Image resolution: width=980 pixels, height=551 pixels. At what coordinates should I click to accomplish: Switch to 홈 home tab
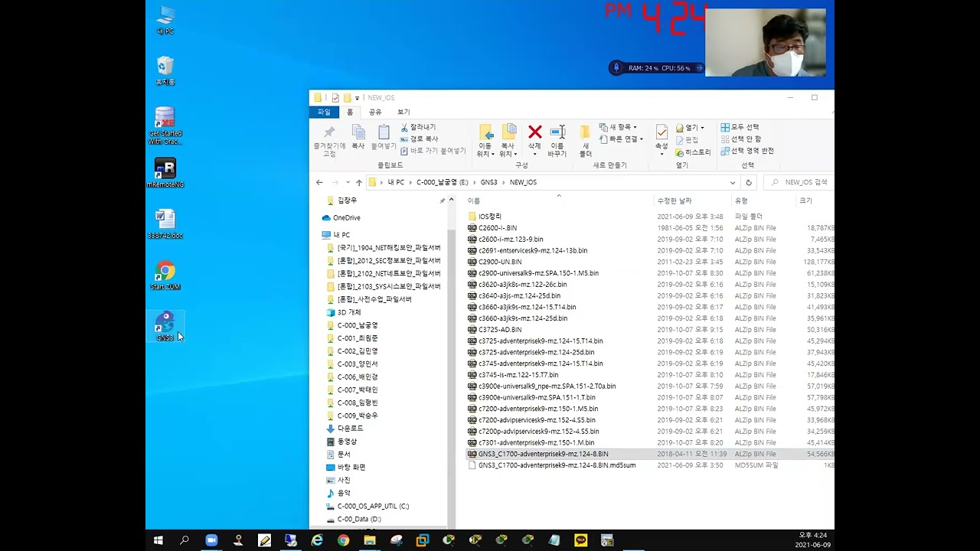pyautogui.click(x=350, y=112)
